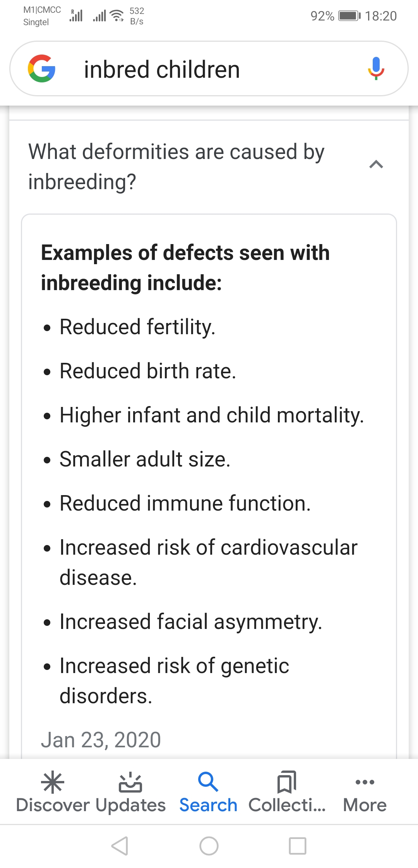The width and height of the screenshot is (418, 868).
Task: Collapse the deformities question with the chevron
Action: [x=376, y=165]
